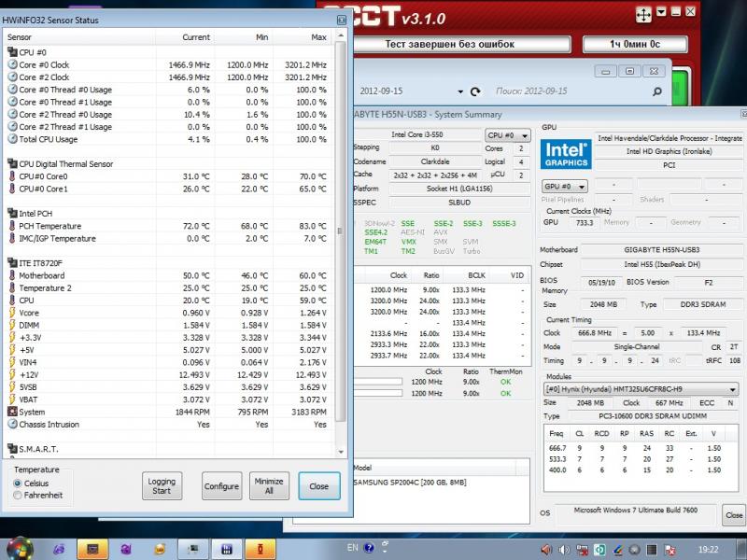Click the scroll-up arrow of the sensor list
Viewport: 747px width, 560px height.
[x=341, y=35]
